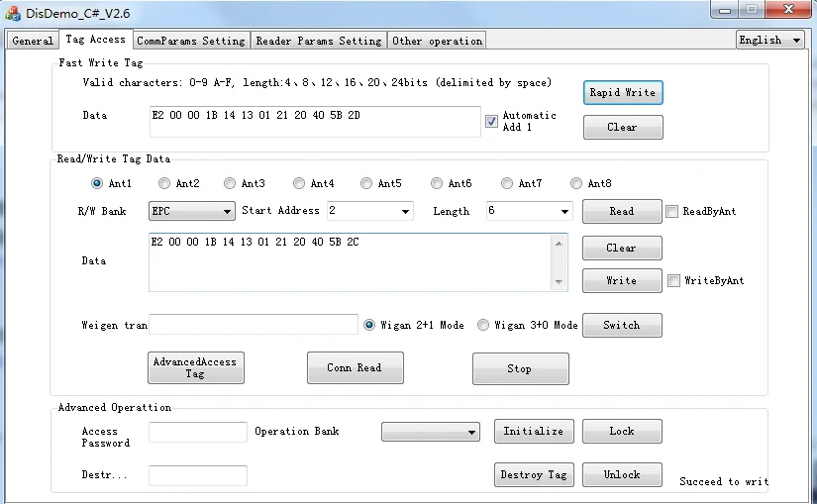Minimize the DisDemo window

[725, 9]
